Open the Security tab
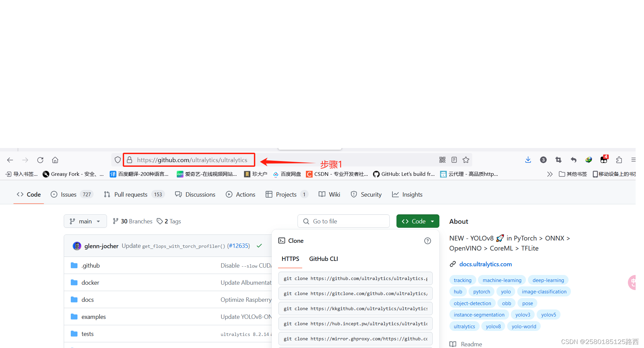 click(366, 195)
